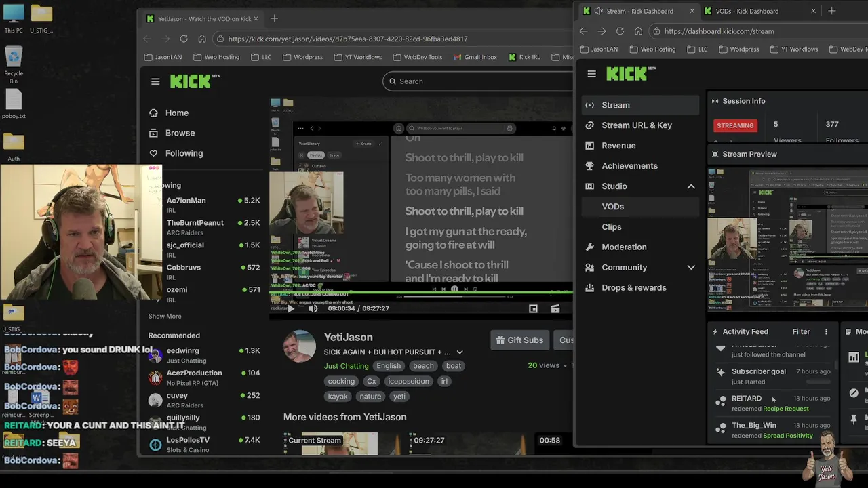Open Achievements in Dashboard sidebar
Viewport: 868px width, 488px height.
640,166
